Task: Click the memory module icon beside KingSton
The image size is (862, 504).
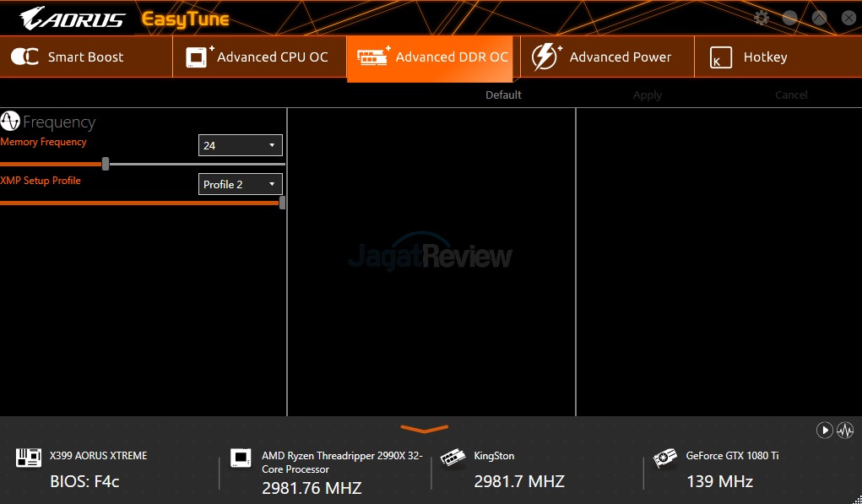Action: (x=453, y=458)
